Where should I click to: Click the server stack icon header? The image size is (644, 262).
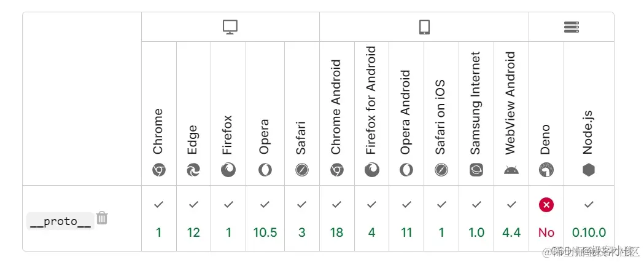572,27
